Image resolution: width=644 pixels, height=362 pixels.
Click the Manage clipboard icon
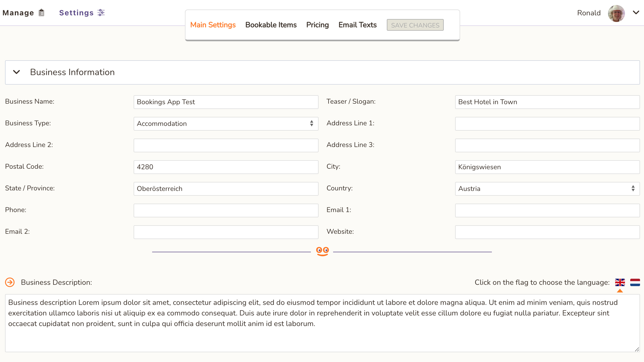pos(41,13)
